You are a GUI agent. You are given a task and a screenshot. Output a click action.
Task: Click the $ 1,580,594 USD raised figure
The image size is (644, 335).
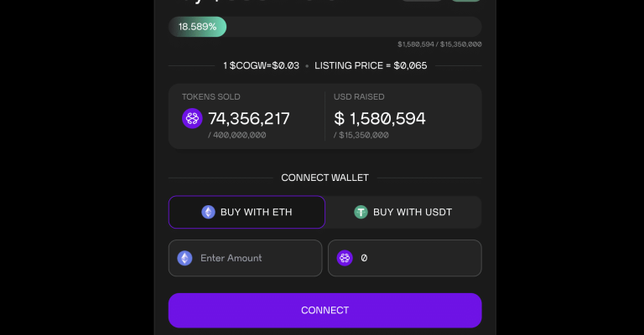[380, 118]
